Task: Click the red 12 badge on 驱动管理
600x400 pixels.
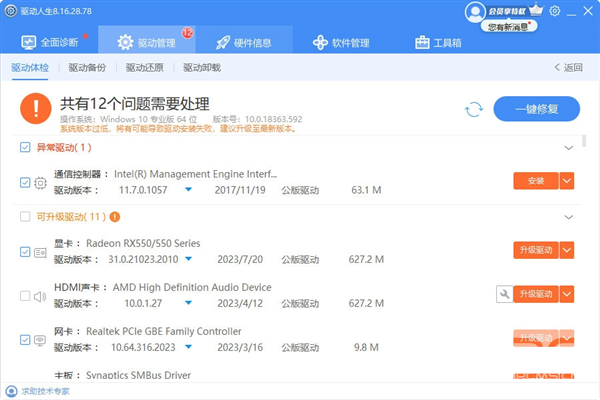Action: pos(188,33)
